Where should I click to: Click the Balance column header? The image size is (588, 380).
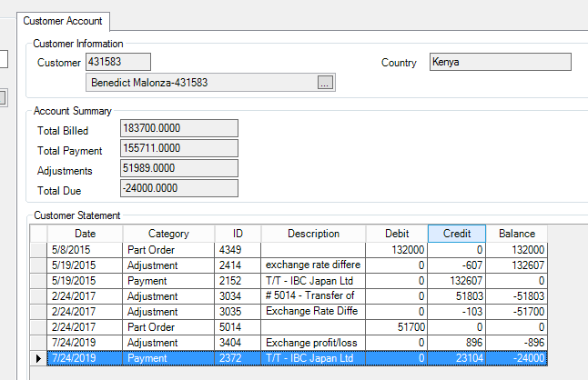coord(517,234)
